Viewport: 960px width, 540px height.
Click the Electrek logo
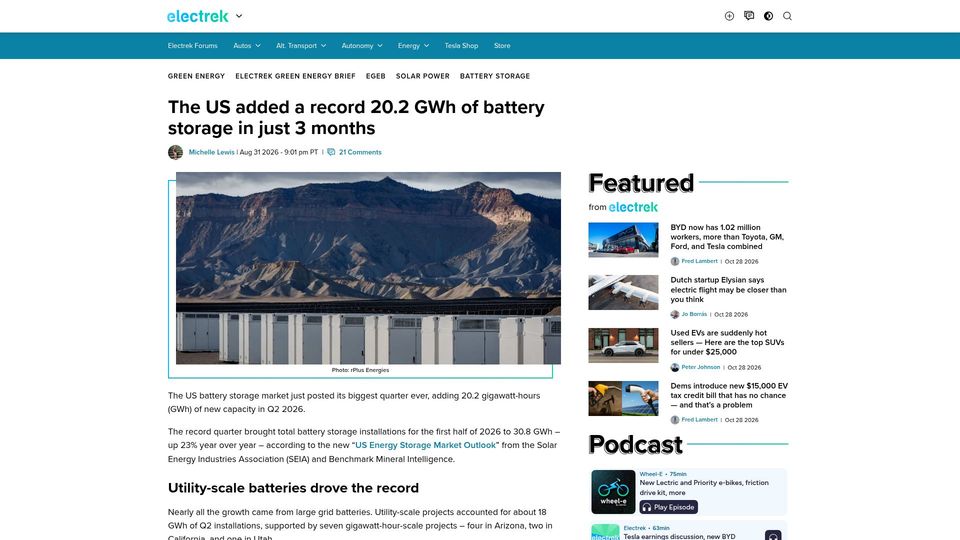(x=198, y=17)
